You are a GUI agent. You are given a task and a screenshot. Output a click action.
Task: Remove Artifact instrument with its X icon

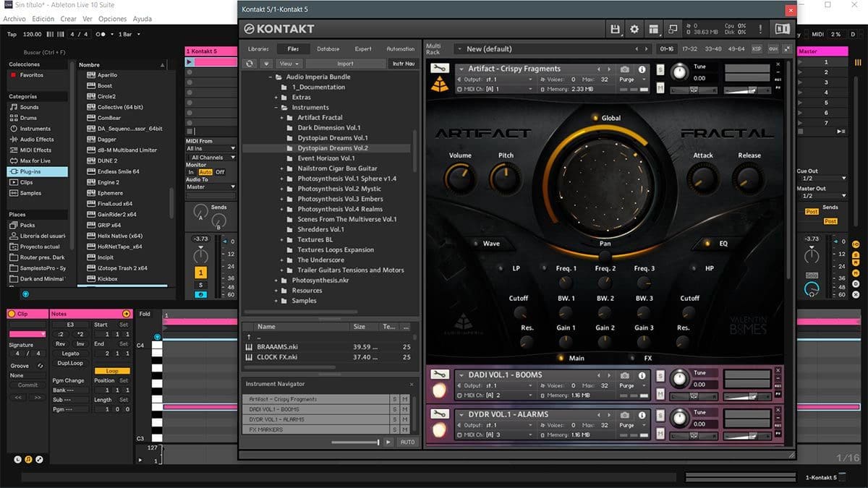778,66
